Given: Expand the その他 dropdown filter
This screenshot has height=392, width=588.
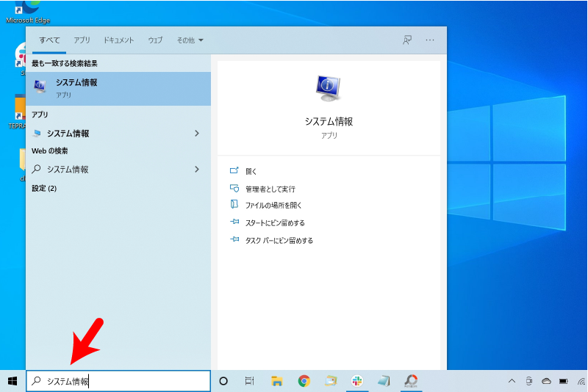Looking at the screenshot, I should point(190,40).
